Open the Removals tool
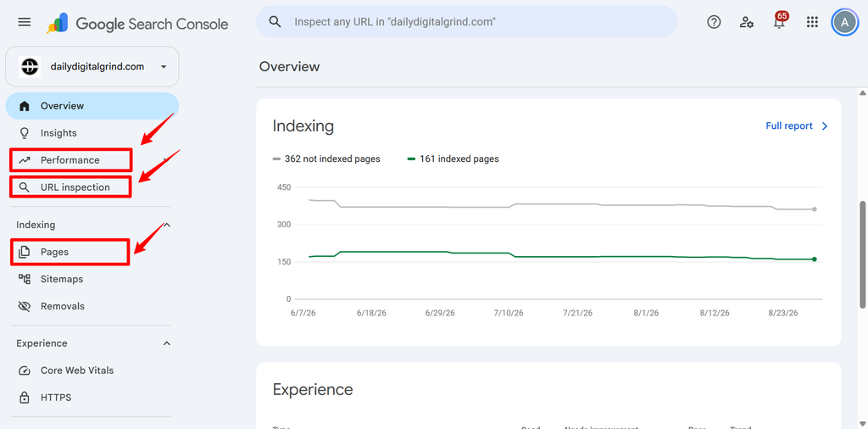This screenshot has width=868, height=429. point(92,306)
